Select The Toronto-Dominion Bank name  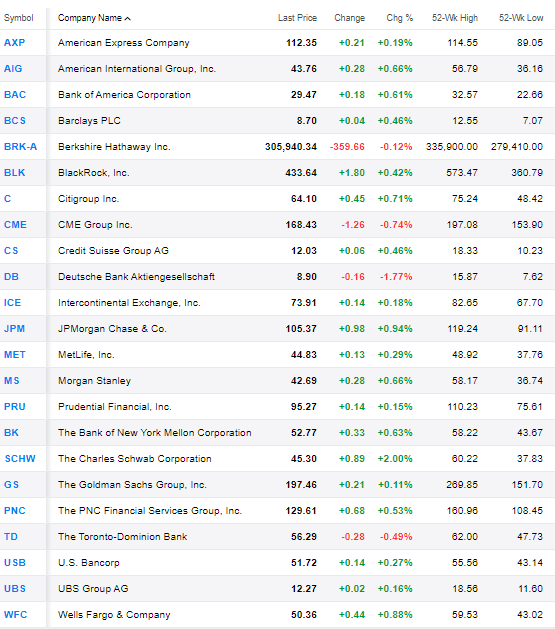[122, 537]
